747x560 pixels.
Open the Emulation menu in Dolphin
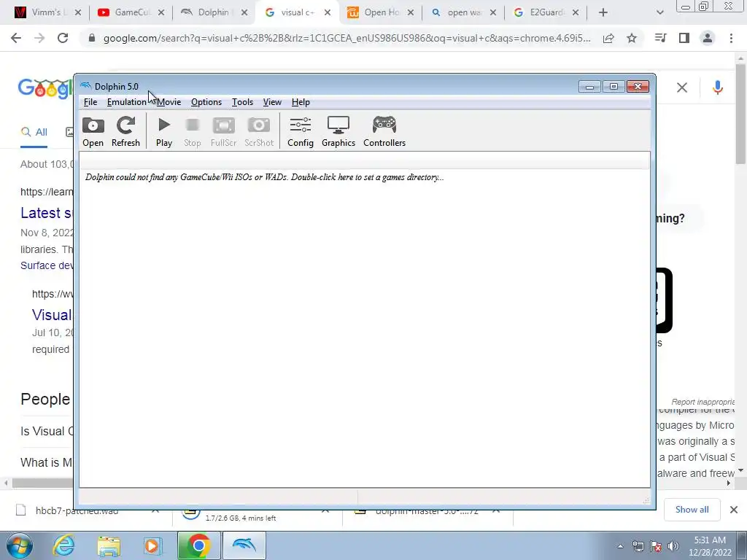(x=127, y=102)
